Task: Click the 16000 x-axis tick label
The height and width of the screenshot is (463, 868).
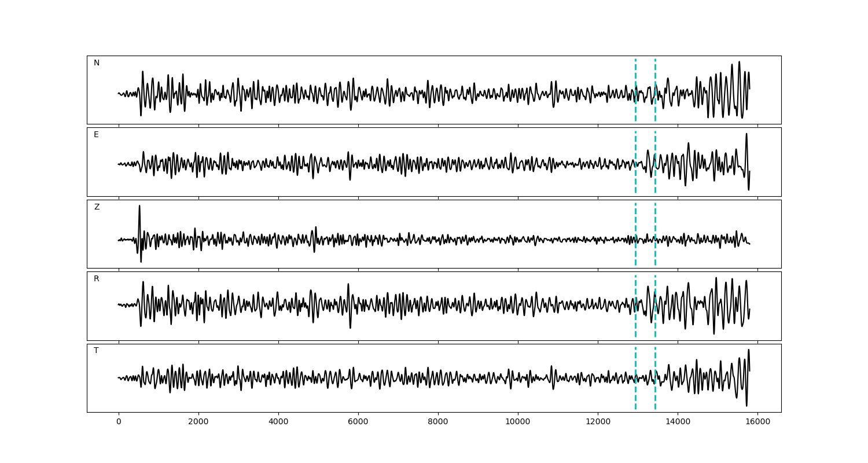Action: point(757,422)
